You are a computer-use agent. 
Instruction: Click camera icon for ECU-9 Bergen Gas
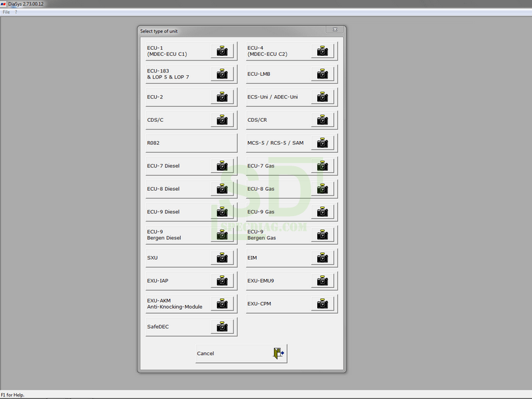tap(323, 235)
